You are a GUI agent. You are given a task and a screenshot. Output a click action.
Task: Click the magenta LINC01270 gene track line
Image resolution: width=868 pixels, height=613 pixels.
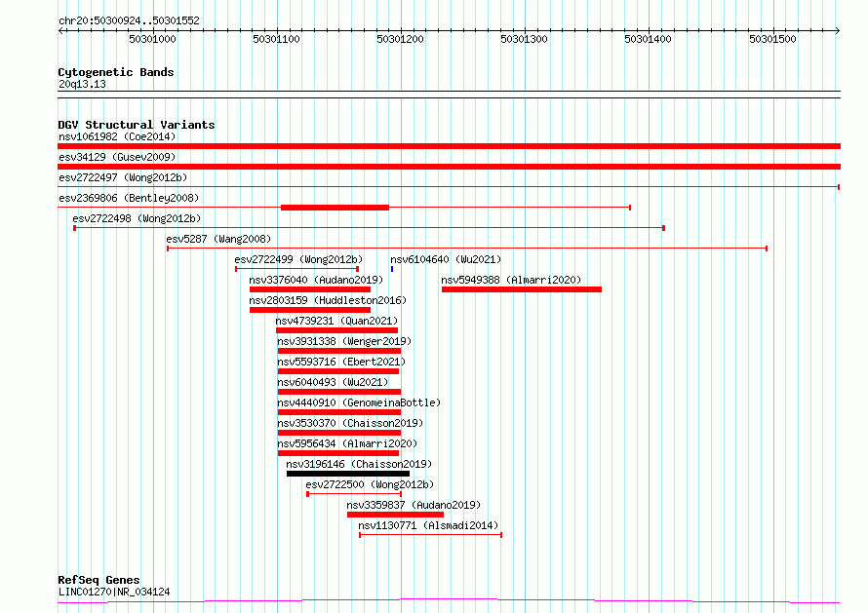coord(449,601)
